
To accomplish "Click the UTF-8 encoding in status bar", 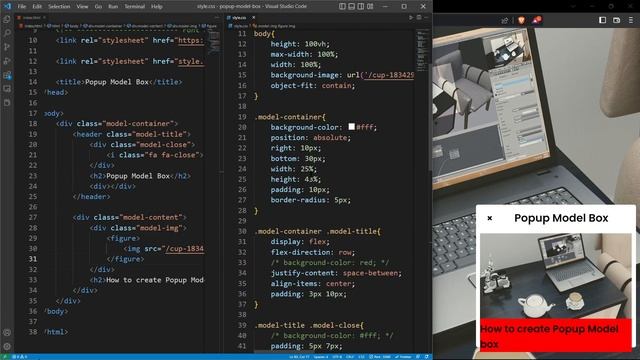I will point(337,357).
